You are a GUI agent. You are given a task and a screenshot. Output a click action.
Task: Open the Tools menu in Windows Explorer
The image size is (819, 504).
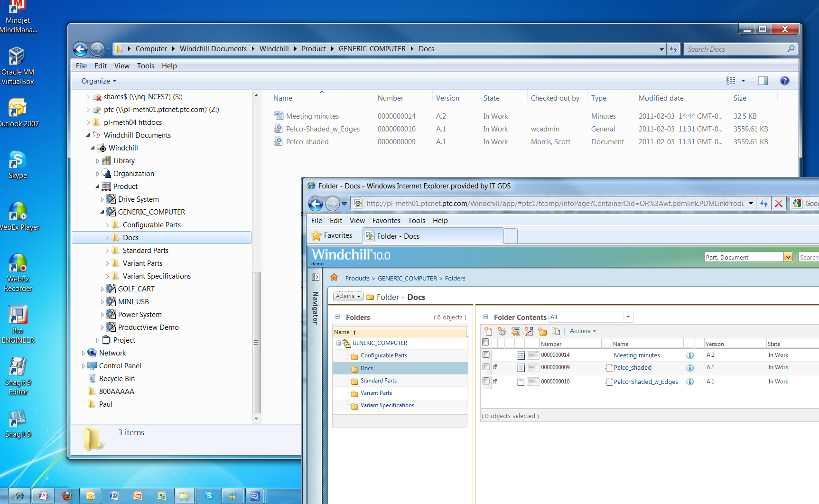[x=146, y=66]
